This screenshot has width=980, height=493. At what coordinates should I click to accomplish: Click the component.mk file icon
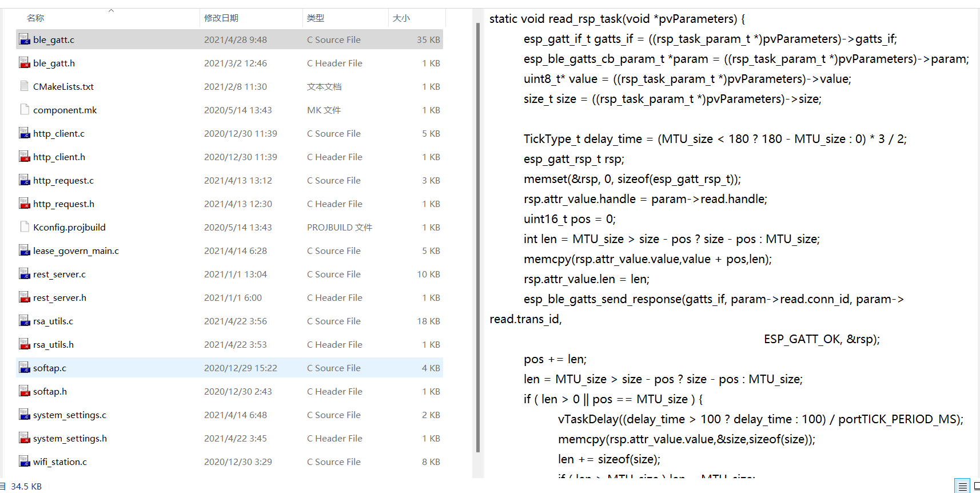(25, 110)
